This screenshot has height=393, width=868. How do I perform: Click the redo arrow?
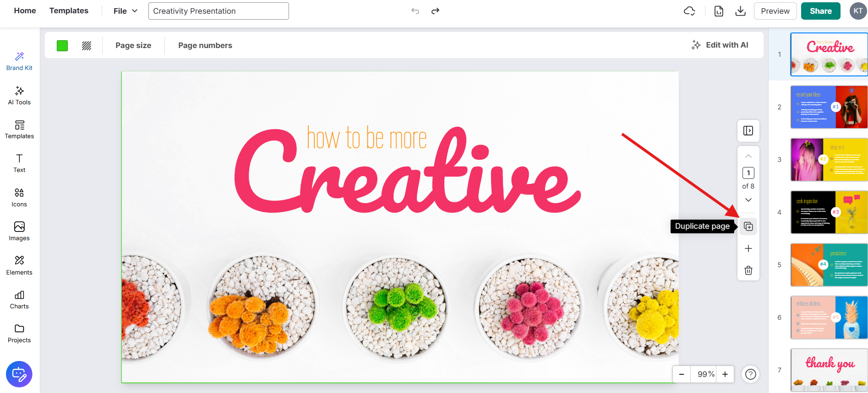[x=435, y=11]
